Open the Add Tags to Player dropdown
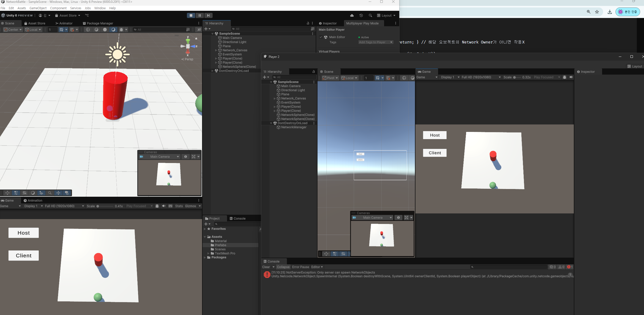The image size is (644, 315). (x=376, y=42)
